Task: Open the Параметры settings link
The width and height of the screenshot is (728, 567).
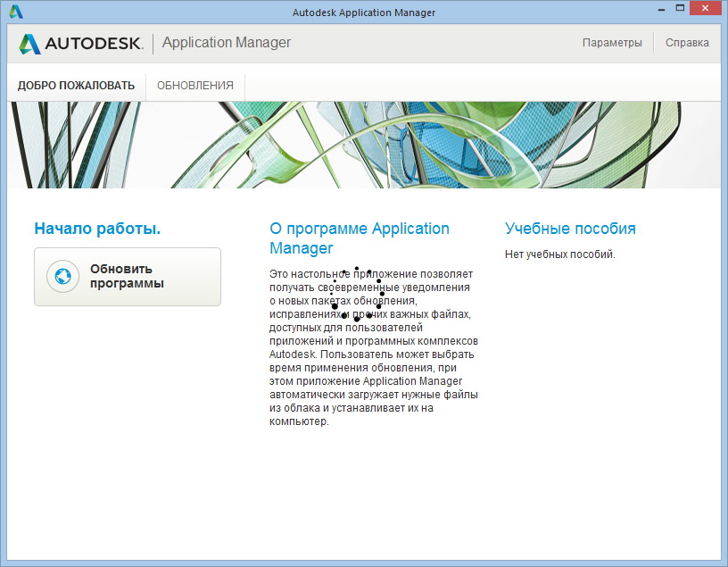Action: click(612, 43)
